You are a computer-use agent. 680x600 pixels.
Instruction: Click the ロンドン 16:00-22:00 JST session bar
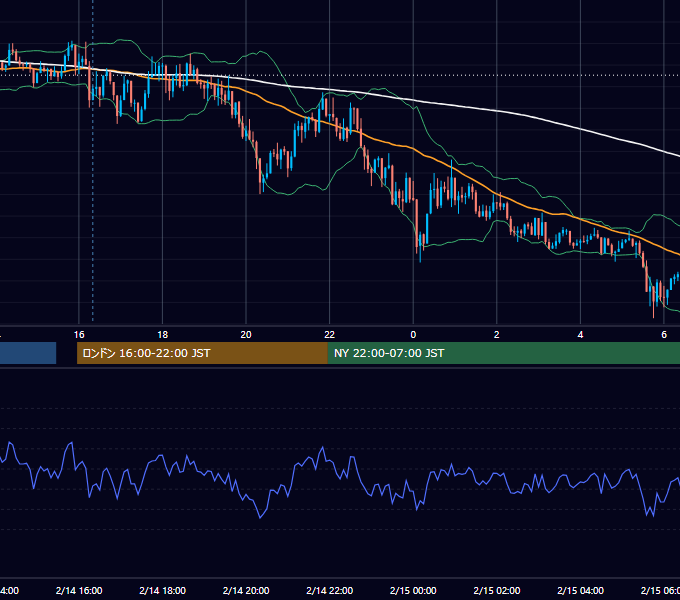(202, 353)
